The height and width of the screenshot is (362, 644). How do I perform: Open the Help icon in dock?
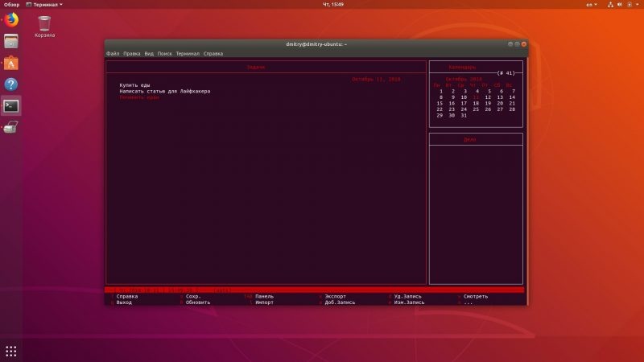point(11,84)
